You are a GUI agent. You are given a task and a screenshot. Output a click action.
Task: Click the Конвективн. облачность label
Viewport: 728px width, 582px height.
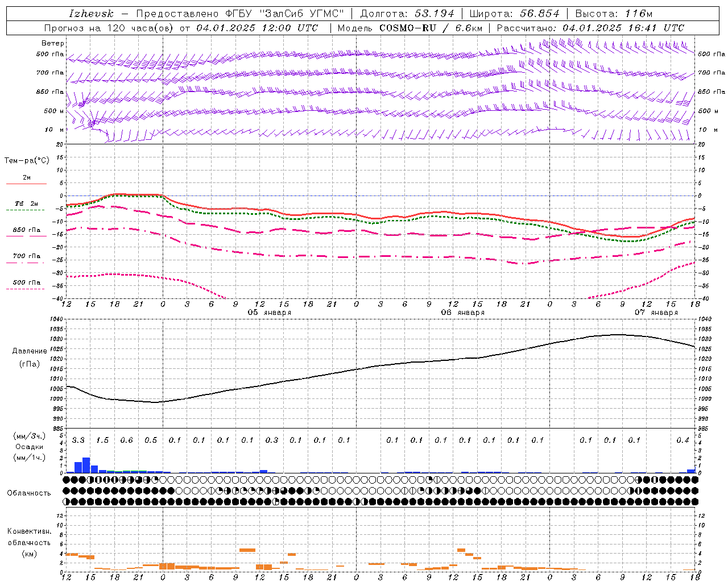pos(29,537)
